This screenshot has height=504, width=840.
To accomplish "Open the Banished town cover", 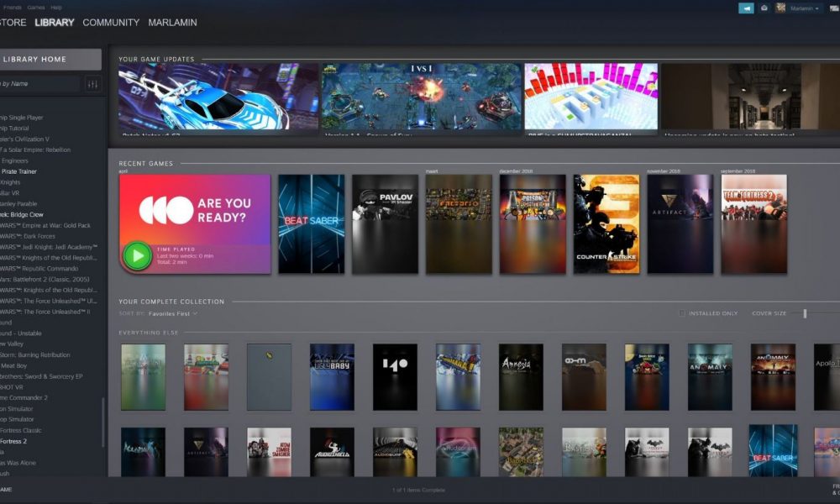I will [x=521, y=452].
